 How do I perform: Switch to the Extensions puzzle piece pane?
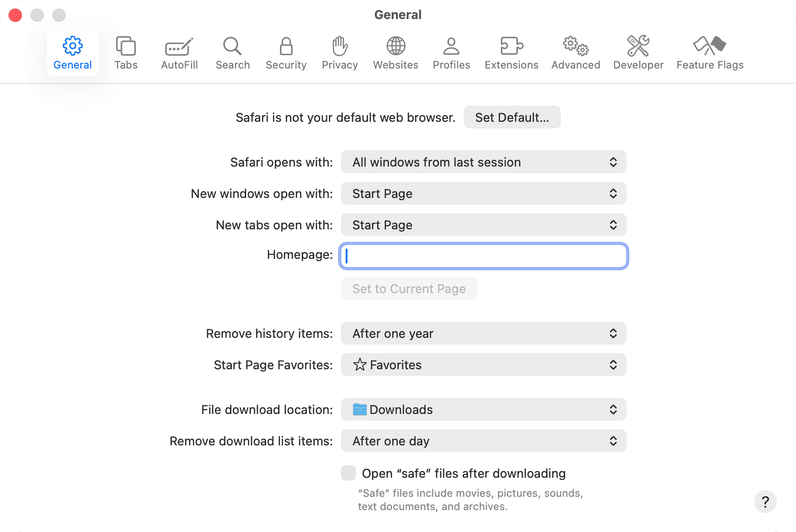[x=511, y=53]
